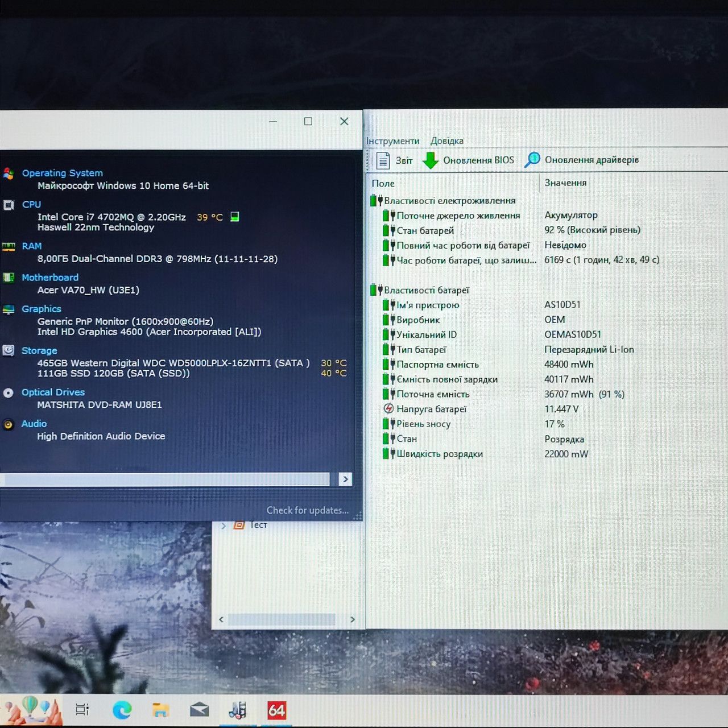This screenshot has height=728, width=728.
Task: Click the Speccy horizontal scrollbar right arrow
Action: pyautogui.click(x=345, y=479)
